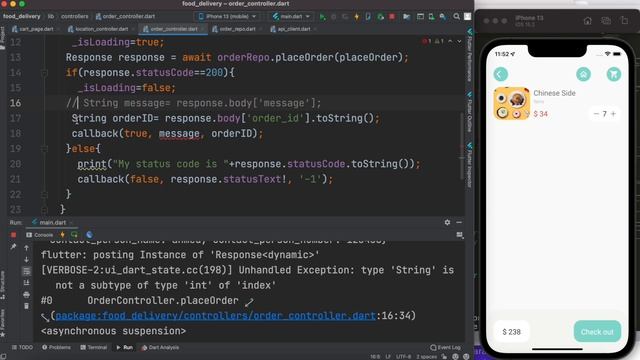Open the Structure side panel
Viewport: 640px width, 360px height.
(x=3, y=285)
